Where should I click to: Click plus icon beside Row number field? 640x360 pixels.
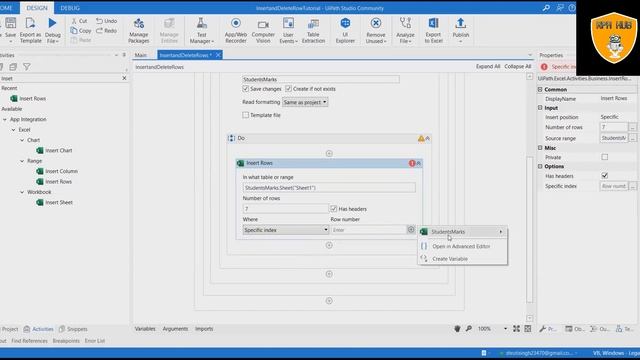[x=411, y=229]
